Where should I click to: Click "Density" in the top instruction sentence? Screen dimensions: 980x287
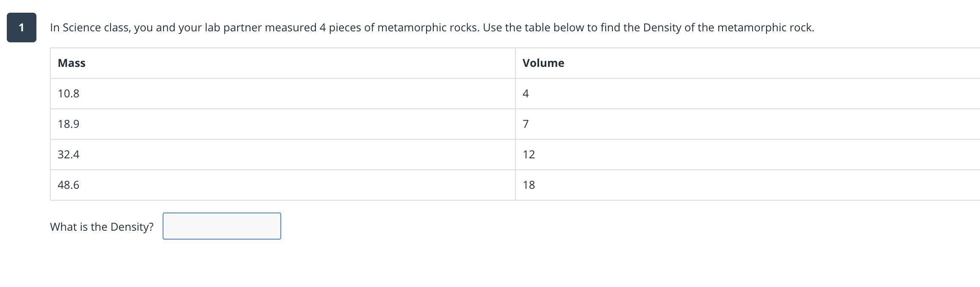click(x=662, y=28)
